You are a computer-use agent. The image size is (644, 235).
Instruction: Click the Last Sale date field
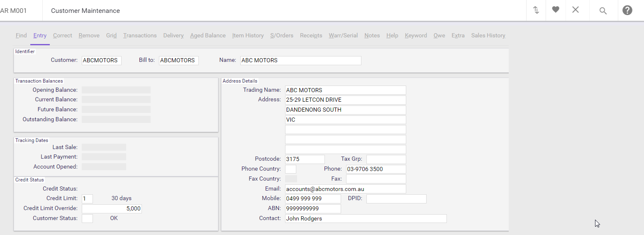pyautogui.click(x=104, y=147)
